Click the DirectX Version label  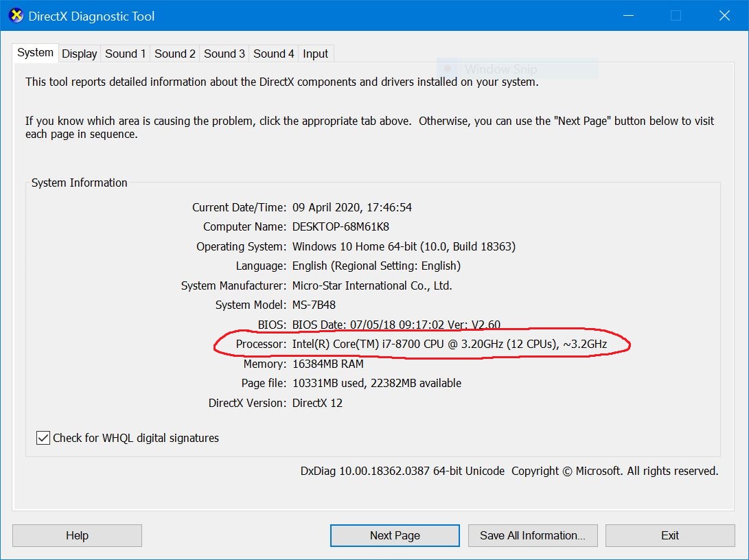tap(247, 403)
